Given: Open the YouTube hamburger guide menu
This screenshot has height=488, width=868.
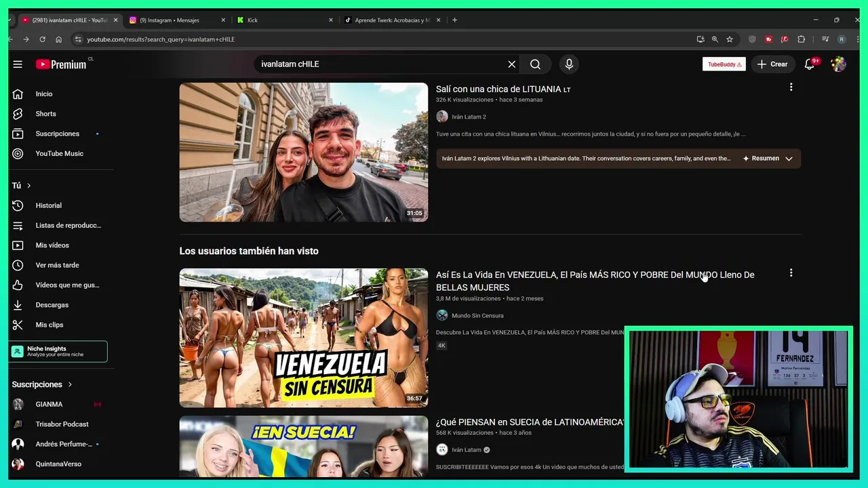Looking at the screenshot, I should [x=18, y=64].
